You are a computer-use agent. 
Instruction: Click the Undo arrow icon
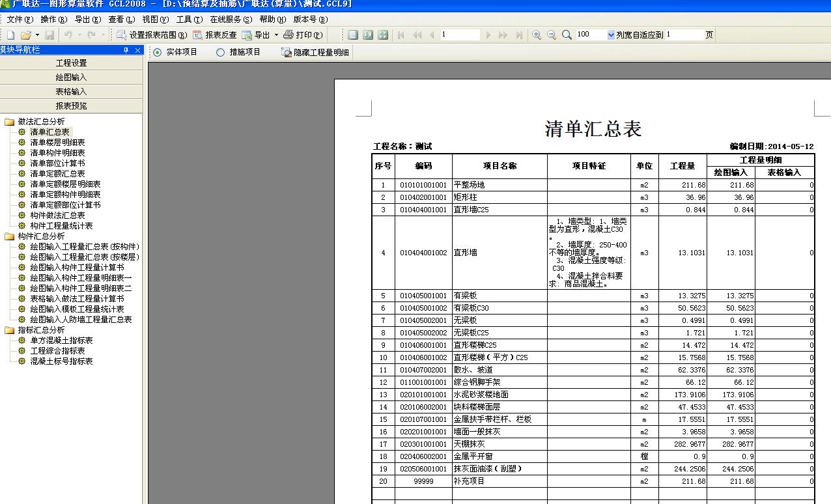click(x=68, y=35)
